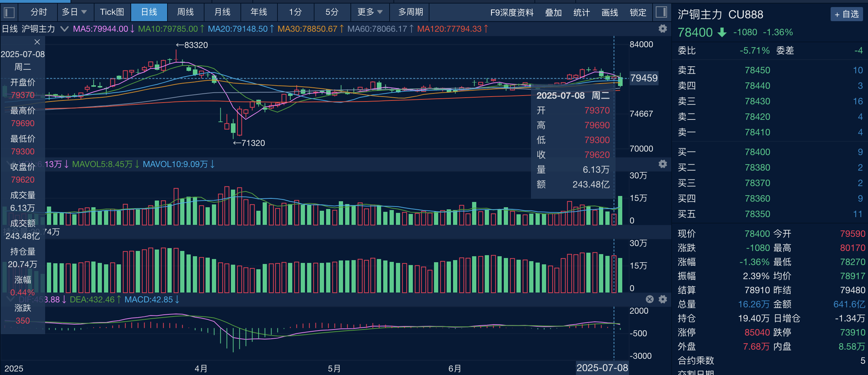
Task: Switch to the 周线 weekly chart tab
Action: 186,12
